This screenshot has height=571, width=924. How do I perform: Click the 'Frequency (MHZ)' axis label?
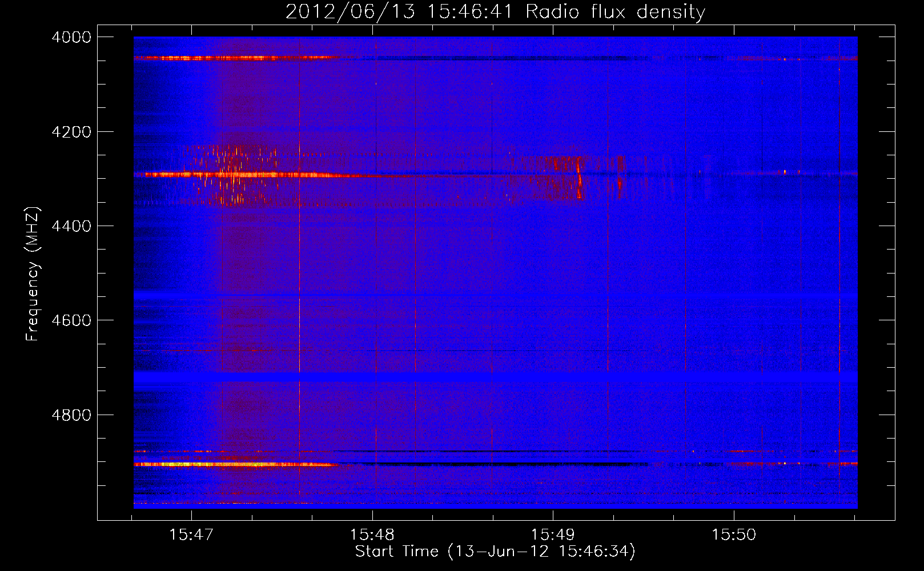coord(33,274)
